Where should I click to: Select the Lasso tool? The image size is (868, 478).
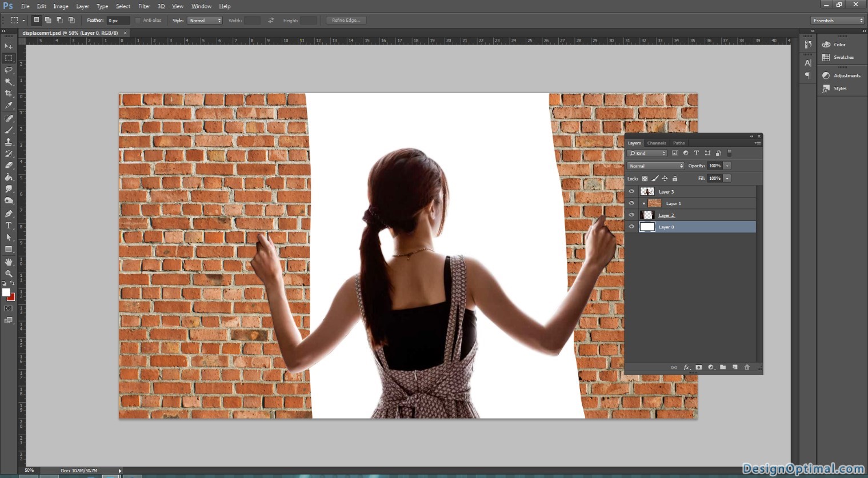click(x=9, y=70)
